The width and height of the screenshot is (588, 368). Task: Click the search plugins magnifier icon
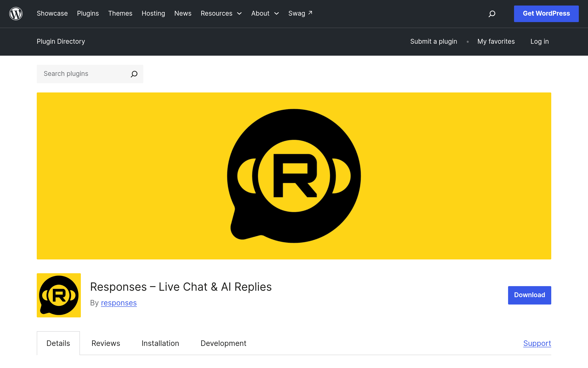pyautogui.click(x=134, y=74)
